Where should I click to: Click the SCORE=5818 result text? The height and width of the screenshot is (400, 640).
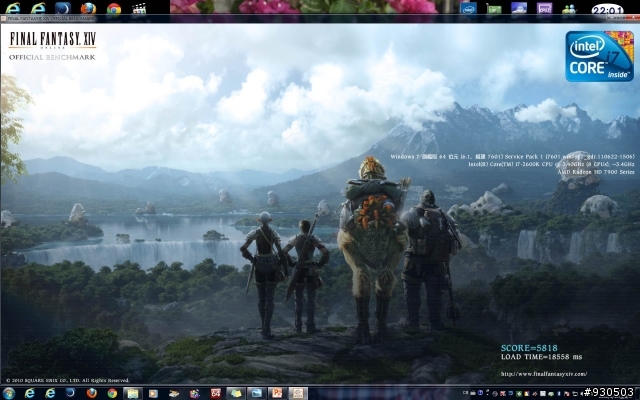529,348
